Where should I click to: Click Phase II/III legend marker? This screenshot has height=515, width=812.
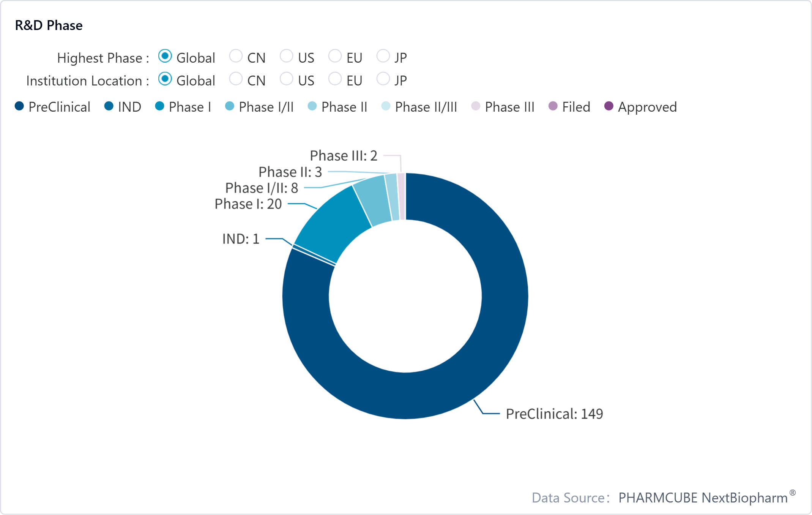point(386,106)
